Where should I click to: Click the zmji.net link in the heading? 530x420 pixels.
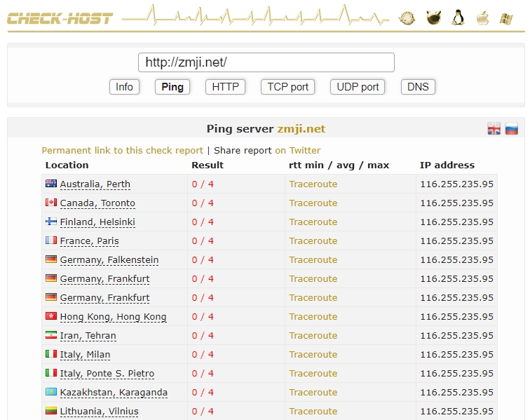301,129
